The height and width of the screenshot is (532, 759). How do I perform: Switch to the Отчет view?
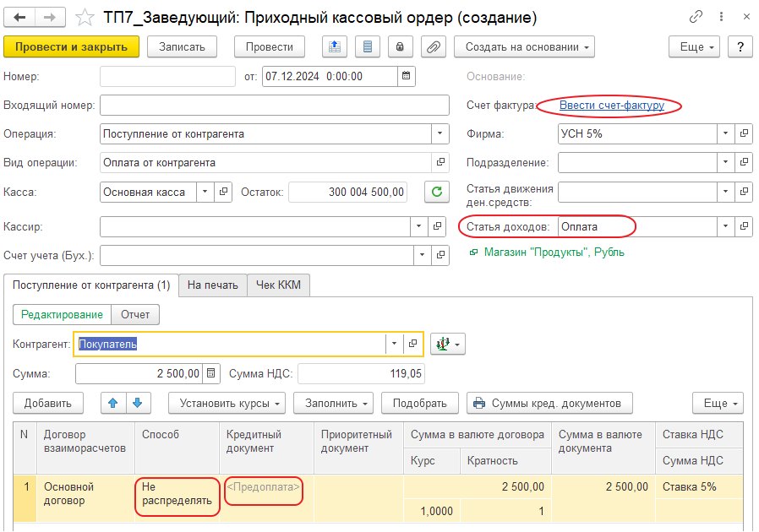pyautogui.click(x=135, y=314)
